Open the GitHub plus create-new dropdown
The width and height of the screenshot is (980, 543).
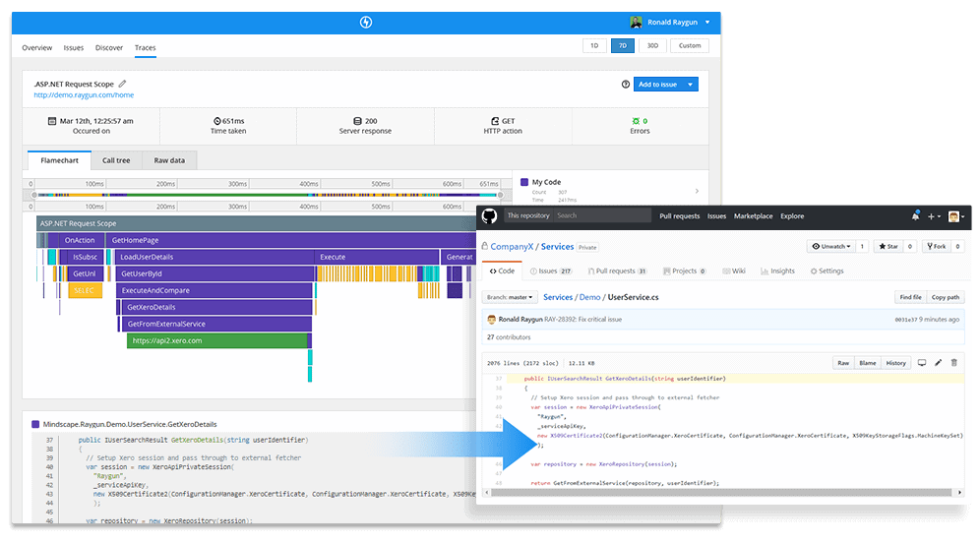pos(934,216)
